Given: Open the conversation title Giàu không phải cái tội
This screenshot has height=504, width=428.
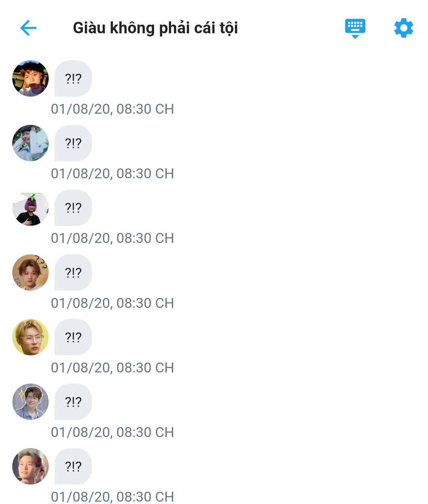Looking at the screenshot, I should [155, 28].
